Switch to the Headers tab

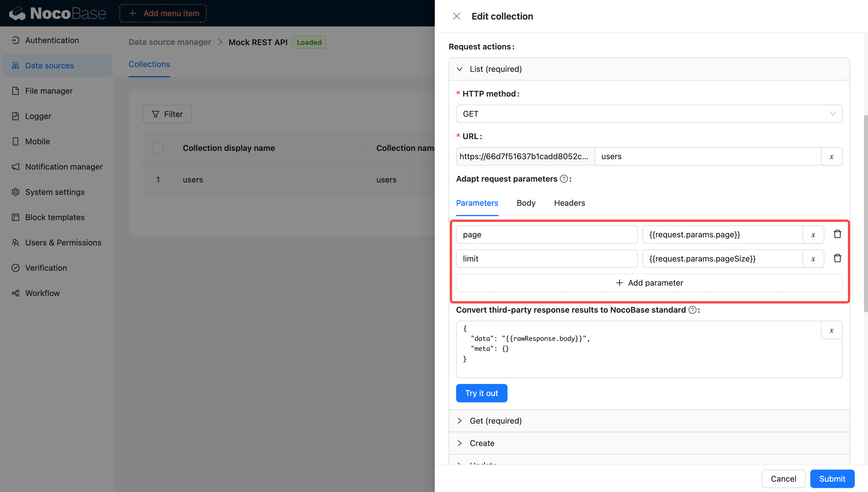coord(570,203)
